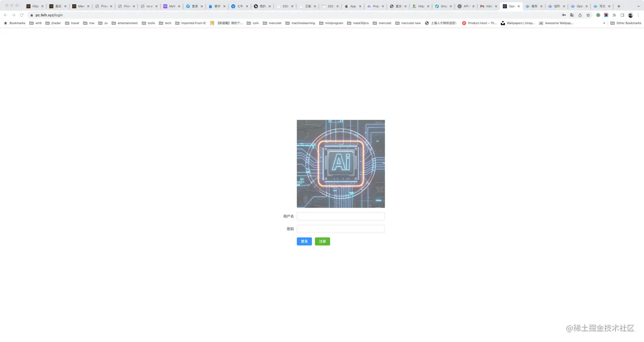Switch to the 写文 tab
The image size is (644, 342).
click(602, 6)
